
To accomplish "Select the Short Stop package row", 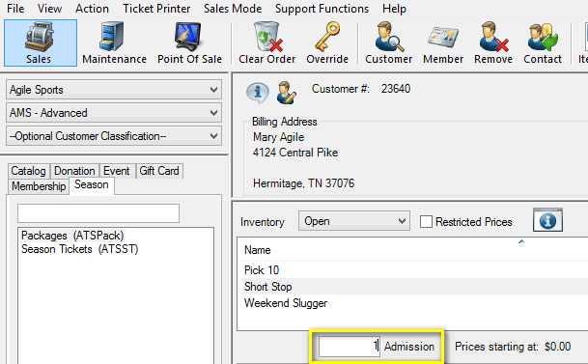I will [412, 287].
